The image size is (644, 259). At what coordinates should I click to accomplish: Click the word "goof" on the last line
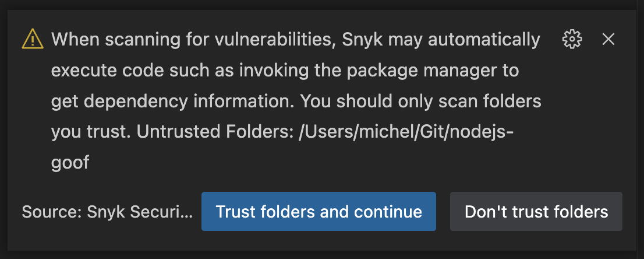click(x=70, y=163)
